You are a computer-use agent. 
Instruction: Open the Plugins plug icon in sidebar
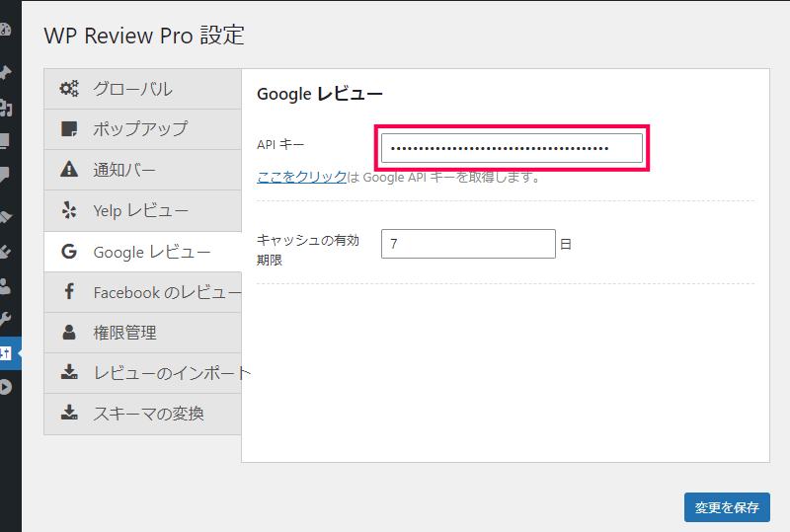click(x=5, y=251)
